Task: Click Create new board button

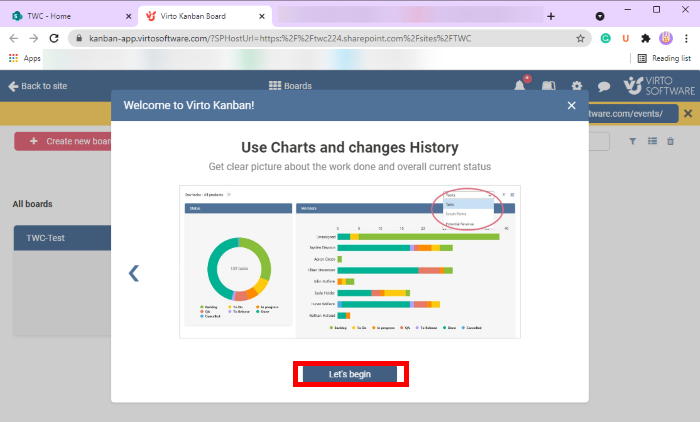Action: [x=63, y=141]
